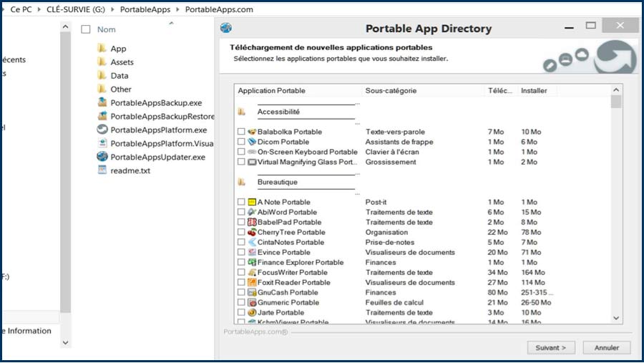Viewport: 644px width, 363px height.
Task: Tick the AbiWord Portable checkbox
Action: pos(241,212)
